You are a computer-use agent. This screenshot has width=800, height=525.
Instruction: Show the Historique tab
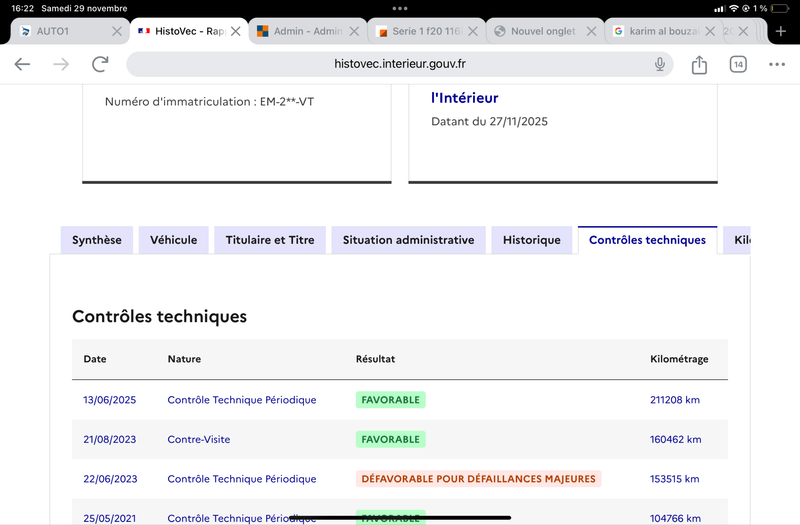coord(532,240)
